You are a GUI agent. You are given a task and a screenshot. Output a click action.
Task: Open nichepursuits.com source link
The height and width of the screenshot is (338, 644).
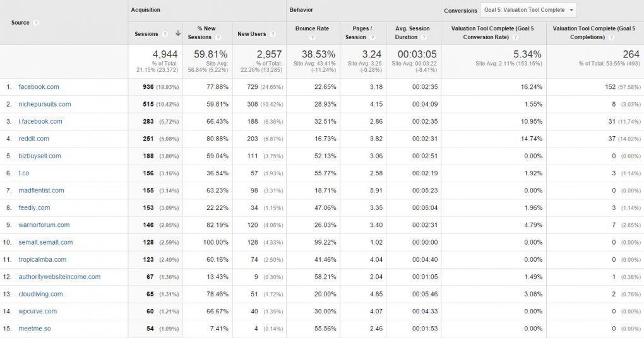click(44, 104)
